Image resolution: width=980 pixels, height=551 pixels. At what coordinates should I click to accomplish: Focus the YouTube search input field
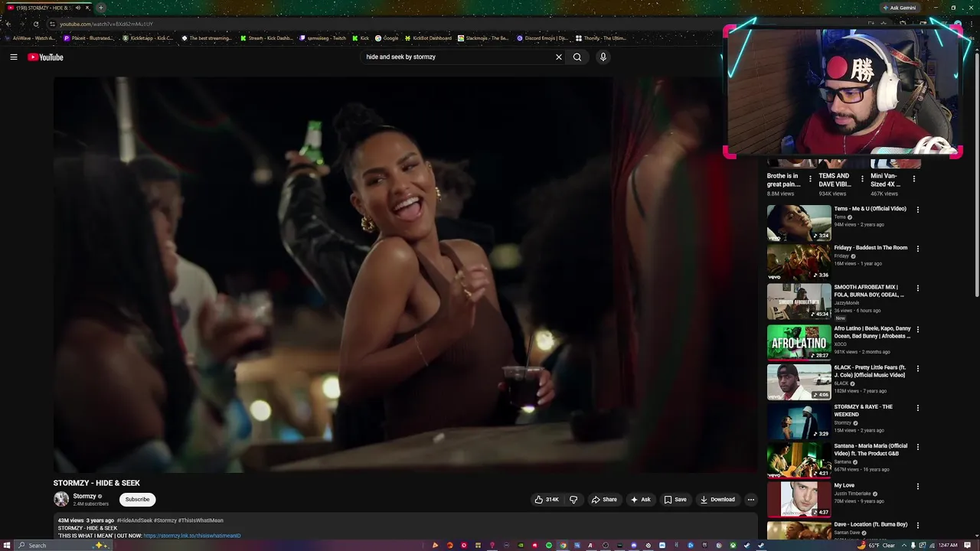click(458, 57)
